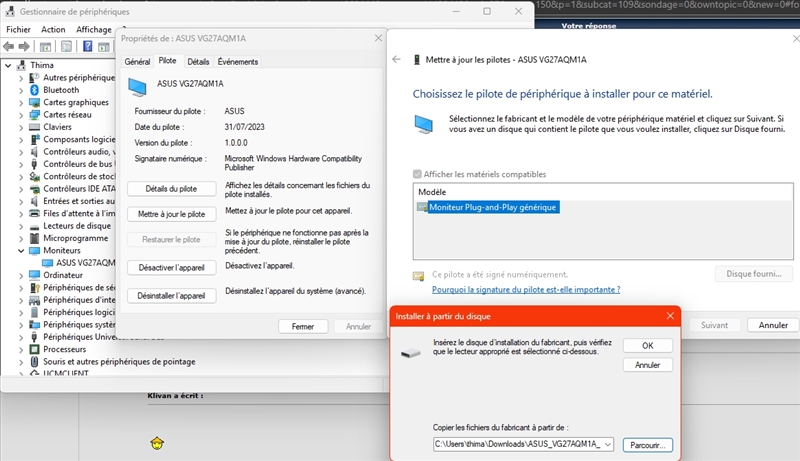
Task: Open the Fichier menu
Action: click(x=18, y=30)
